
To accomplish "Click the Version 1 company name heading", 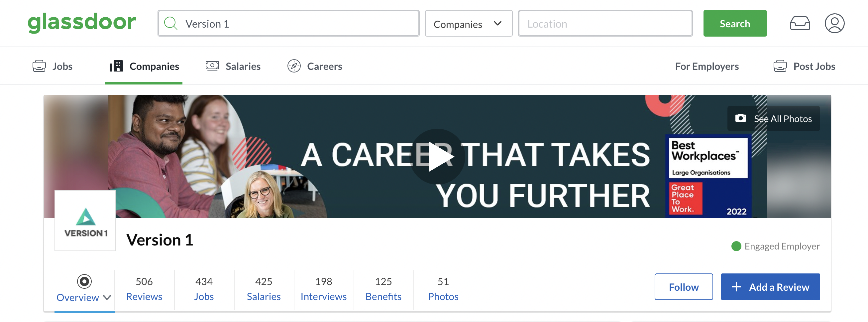I will [160, 240].
